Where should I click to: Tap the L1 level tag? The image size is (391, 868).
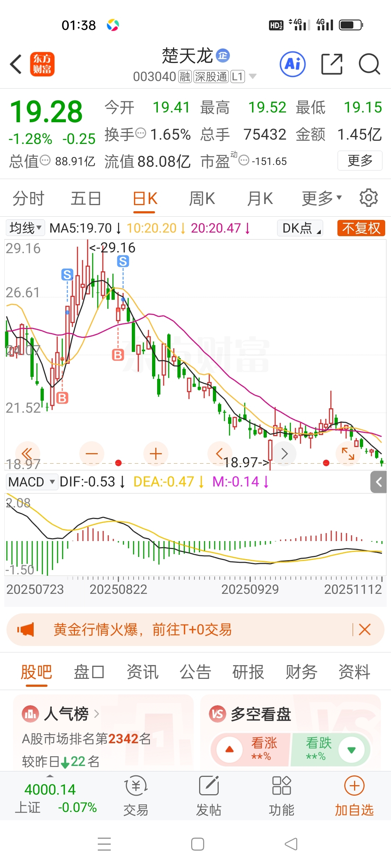pyautogui.click(x=237, y=76)
